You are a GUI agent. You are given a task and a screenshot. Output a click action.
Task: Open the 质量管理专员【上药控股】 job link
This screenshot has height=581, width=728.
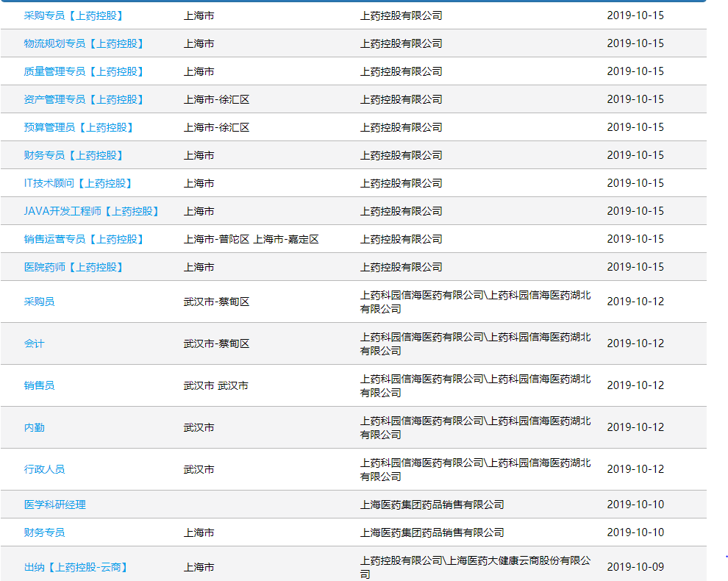[x=84, y=71]
